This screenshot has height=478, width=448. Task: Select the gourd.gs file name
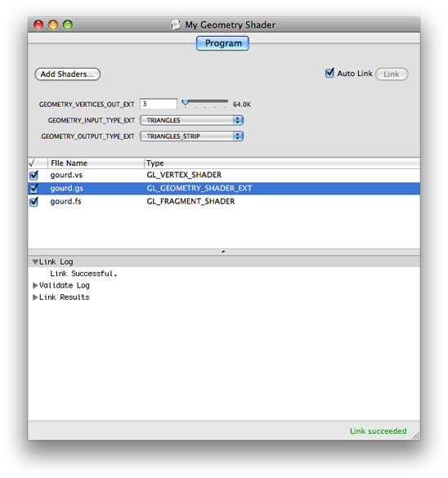66,189
